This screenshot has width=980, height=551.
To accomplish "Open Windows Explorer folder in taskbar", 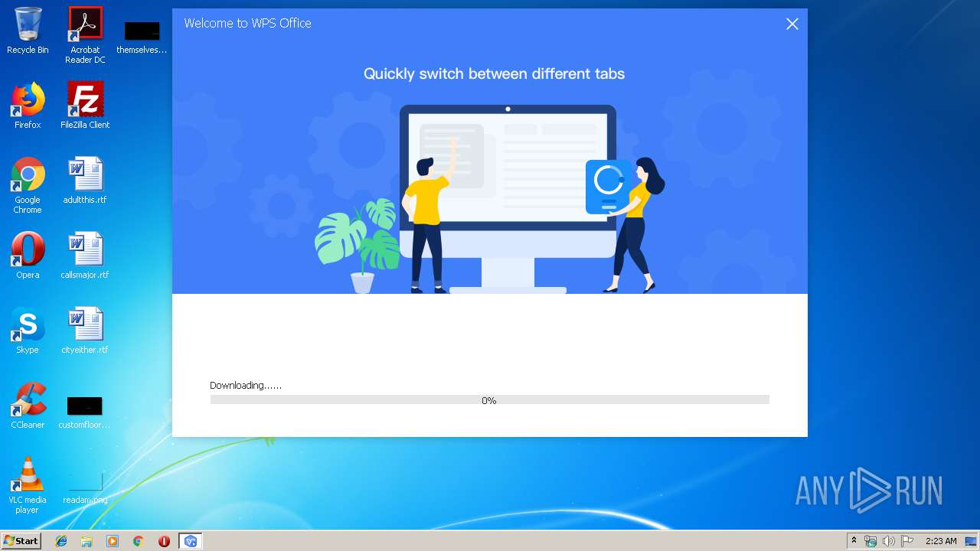I will 87,541.
